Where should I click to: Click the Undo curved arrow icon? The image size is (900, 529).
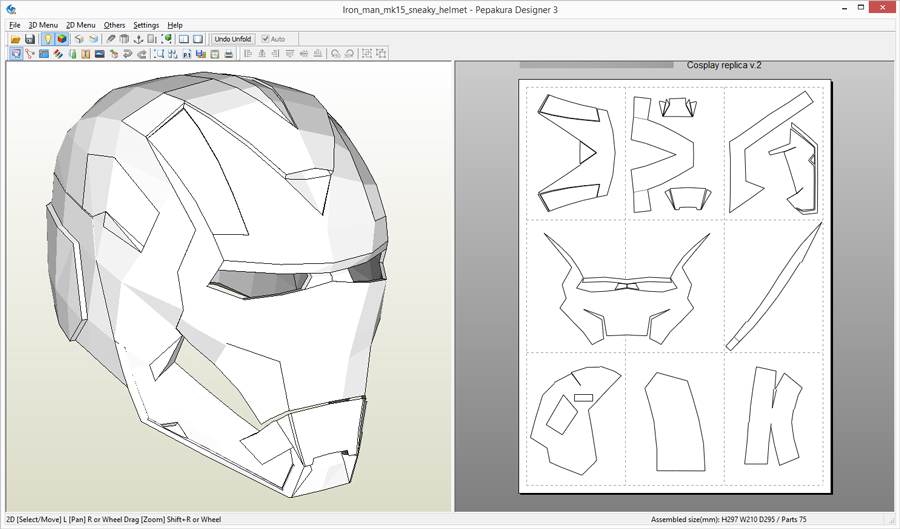127,54
